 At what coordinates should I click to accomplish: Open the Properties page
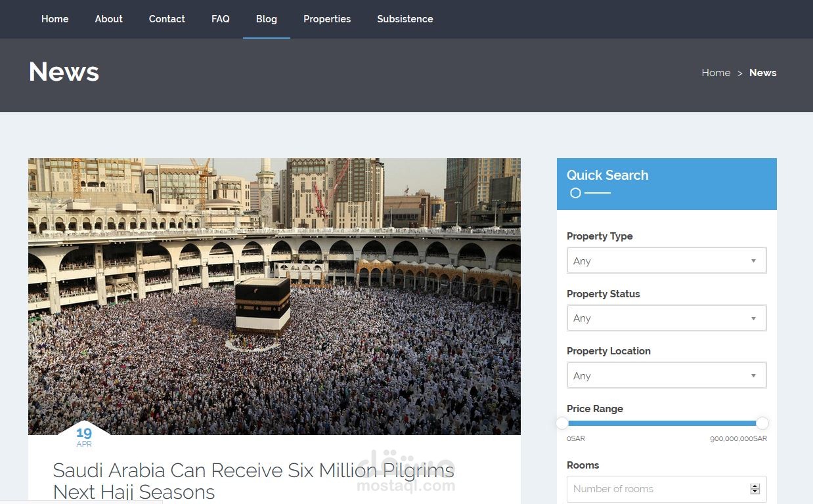pos(327,19)
